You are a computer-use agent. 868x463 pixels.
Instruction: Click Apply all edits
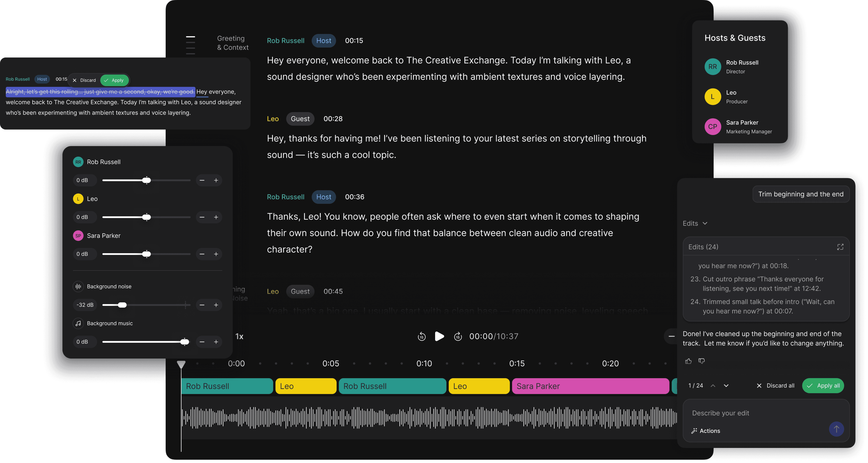point(823,385)
